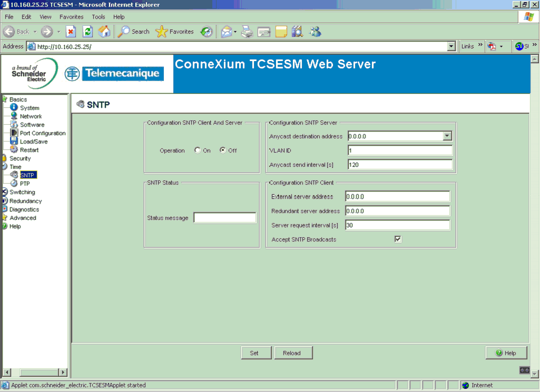The height and width of the screenshot is (392, 540).
Task: Go to the Home page icon
Action: [104, 32]
